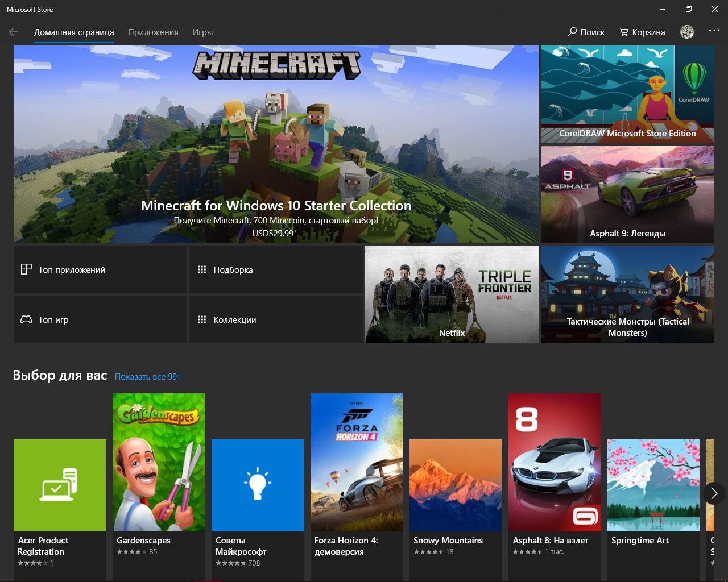Open the Minecraft Starter Collection banner
Viewport: 728px width, 582px height.
[x=276, y=145]
